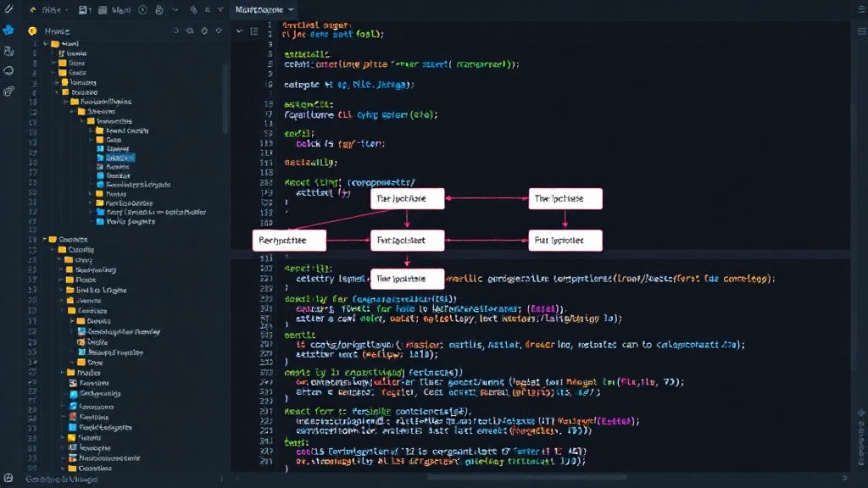Click the explorer panel vertical scrollbar
The image size is (868, 488).
pos(225,100)
